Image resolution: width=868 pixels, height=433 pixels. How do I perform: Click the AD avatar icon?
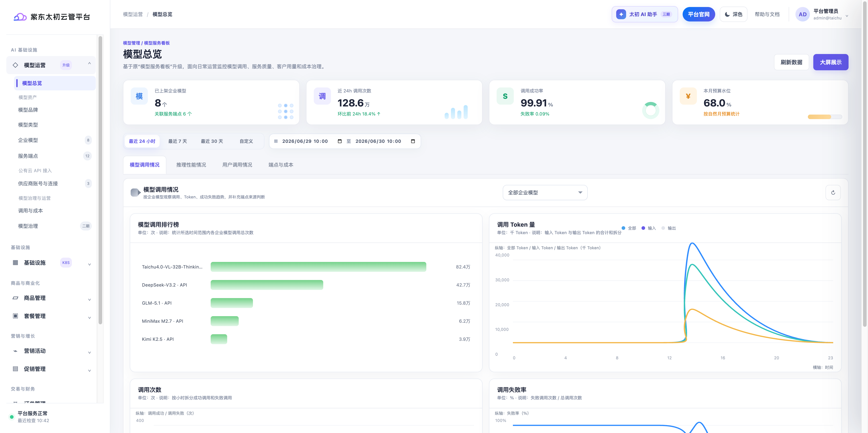803,14
